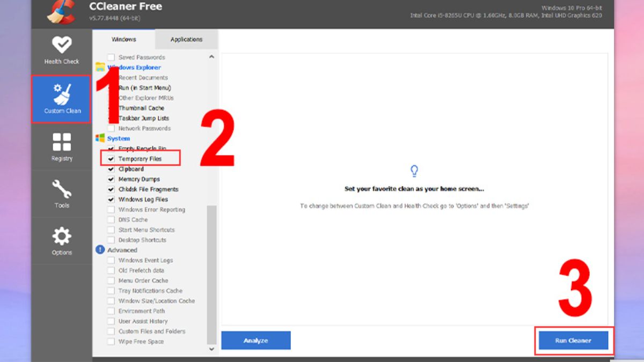644x362 pixels.
Task: Enable the Desktop Shortcuts checkbox
Action: 111,240
